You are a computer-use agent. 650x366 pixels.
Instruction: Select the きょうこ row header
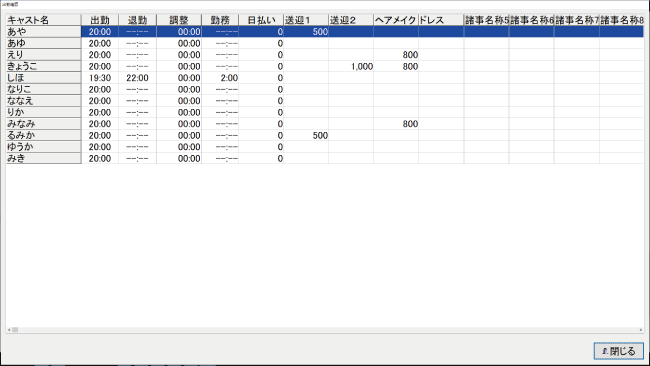44,66
